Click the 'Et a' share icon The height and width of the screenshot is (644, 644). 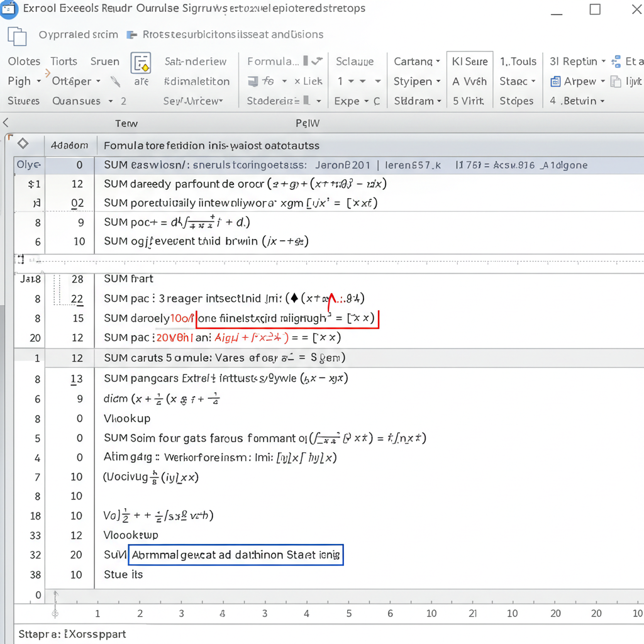click(616, 62)
